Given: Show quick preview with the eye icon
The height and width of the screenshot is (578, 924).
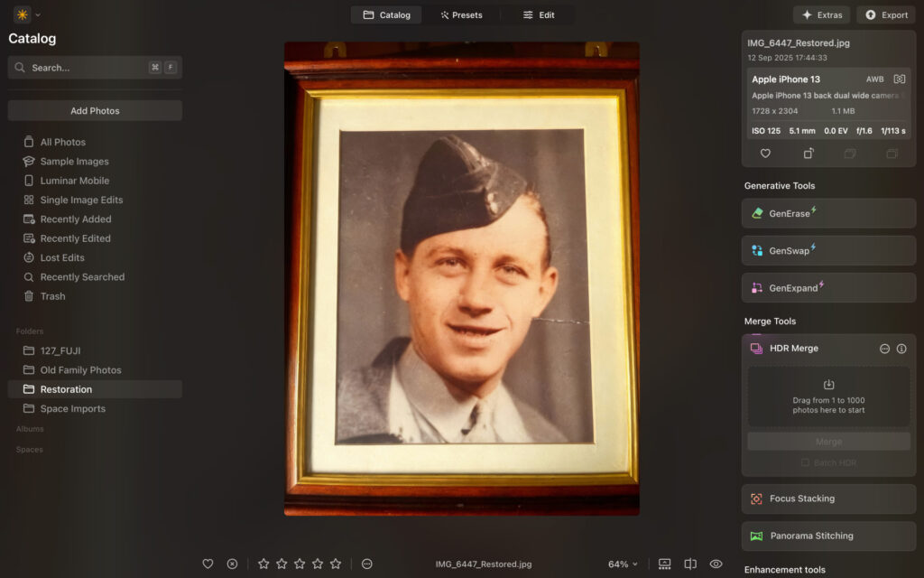Looking at the screenshot, I should point(716,563).
